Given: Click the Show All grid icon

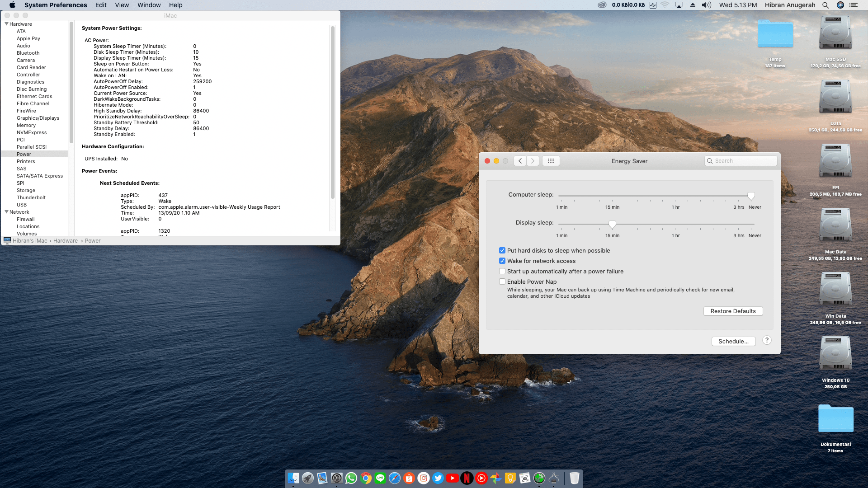Looking at the screenshot, I should coord(551,161).
